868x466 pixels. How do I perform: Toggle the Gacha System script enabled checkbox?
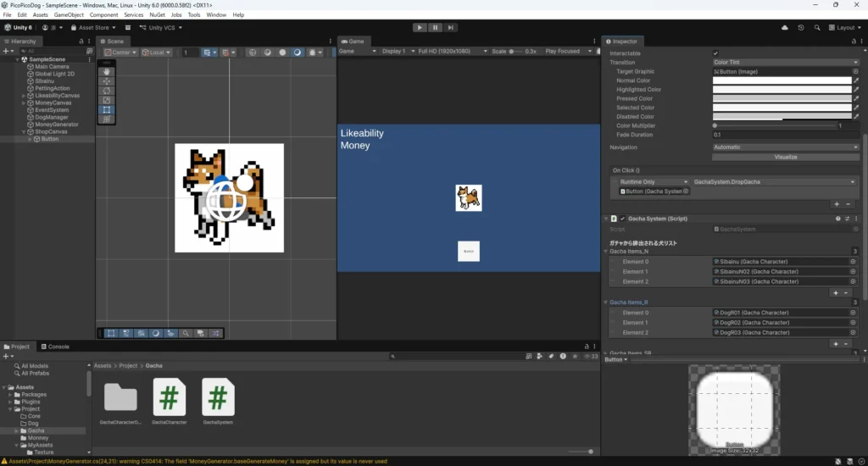pos(622,219)
